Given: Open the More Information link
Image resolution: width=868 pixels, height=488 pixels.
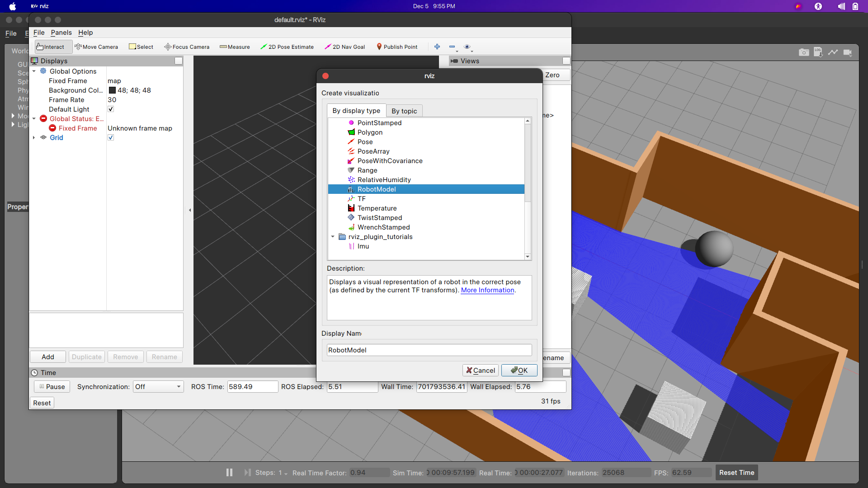Looking at the screenshot, I should pyautogui.click(x=487, y=291).
